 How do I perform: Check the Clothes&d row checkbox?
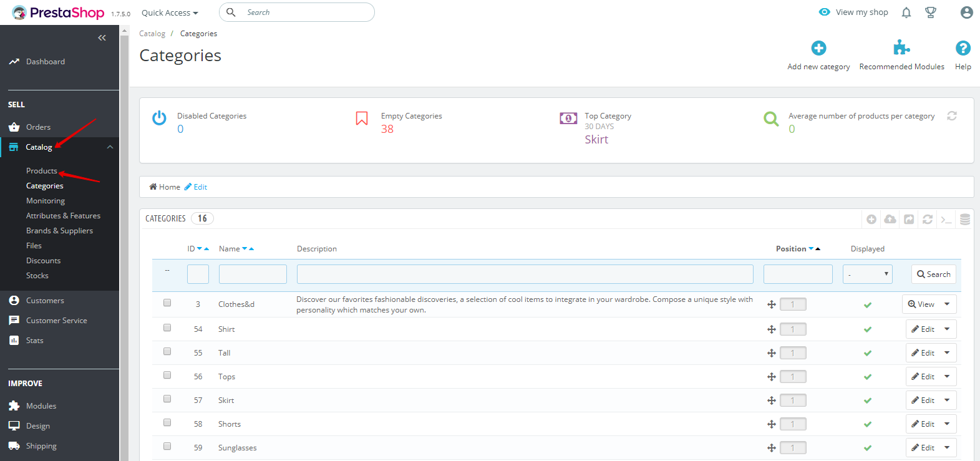167,303
